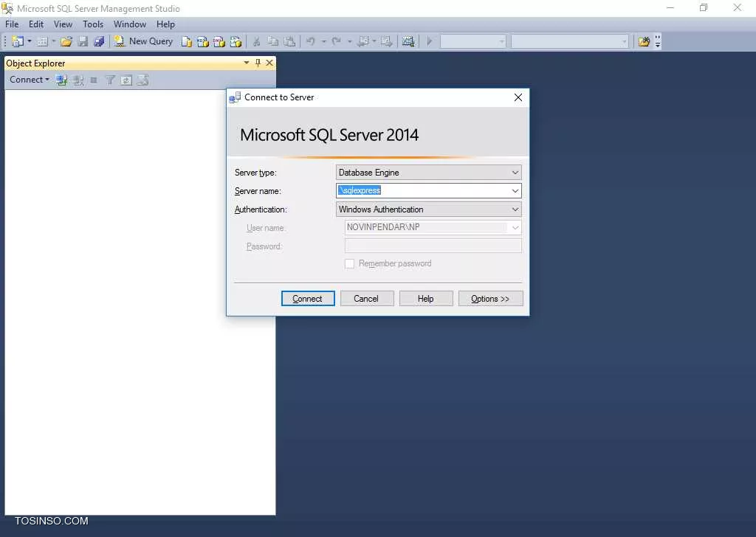Screen dimensions: 756x537
Task: Click the Redo arrow icon
Action: (337, 41)
